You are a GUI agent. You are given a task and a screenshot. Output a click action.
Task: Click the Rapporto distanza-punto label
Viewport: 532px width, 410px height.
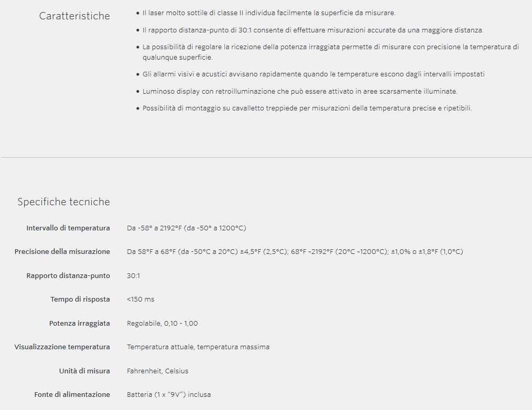click(x=68, y=275)
